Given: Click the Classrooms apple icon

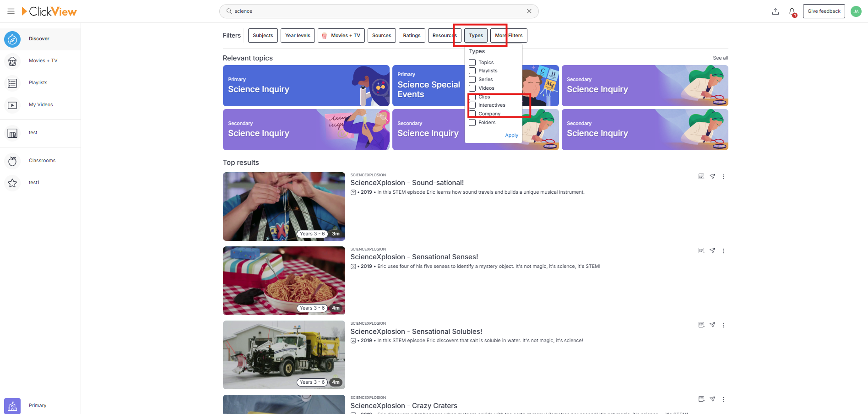Looking at the screenshot, I should coord(12,161).
